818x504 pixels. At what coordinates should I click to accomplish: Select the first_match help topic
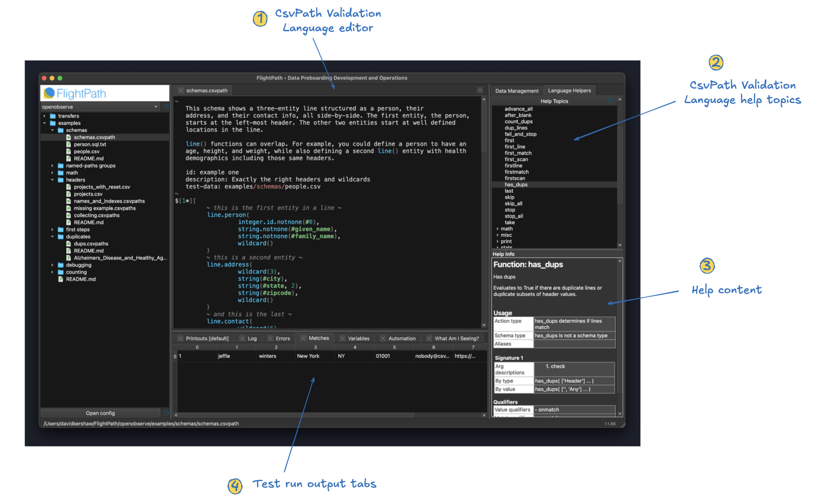click(x=518, y=153)
